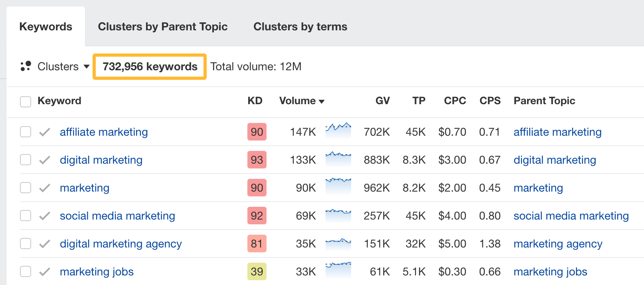This screenshot has height=285, width=644.
Task: Click checkmark icon beside affiliate marketing
Action: 45,132
